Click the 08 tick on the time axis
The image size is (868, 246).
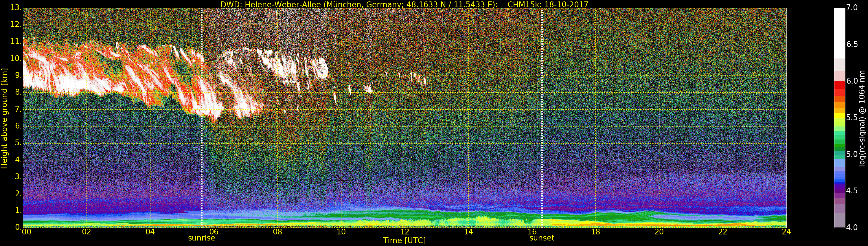click(x=277, y=232)
